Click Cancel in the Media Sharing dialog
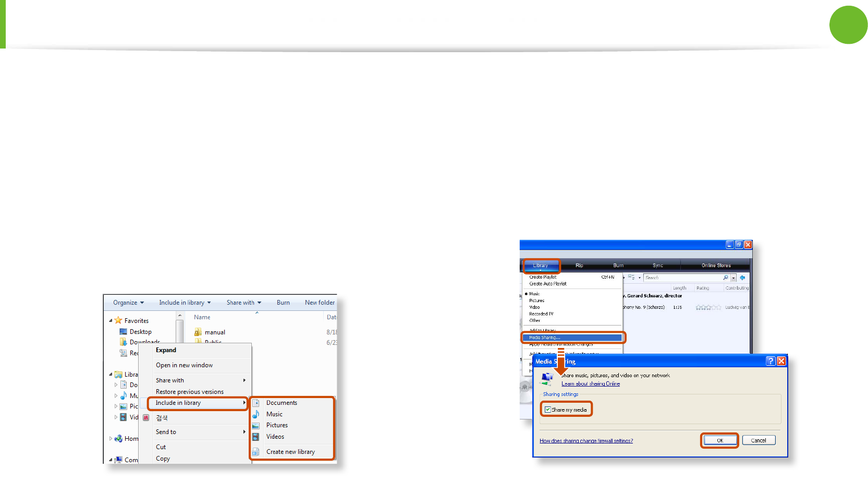This screenshot has width=868, height=481. coord(759,440)
